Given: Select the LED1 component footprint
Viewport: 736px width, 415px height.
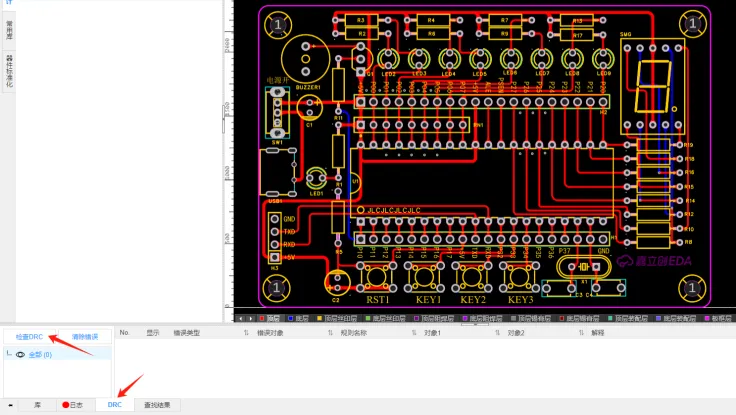Looking at the screenshot, I should click(x=316, y=178).
